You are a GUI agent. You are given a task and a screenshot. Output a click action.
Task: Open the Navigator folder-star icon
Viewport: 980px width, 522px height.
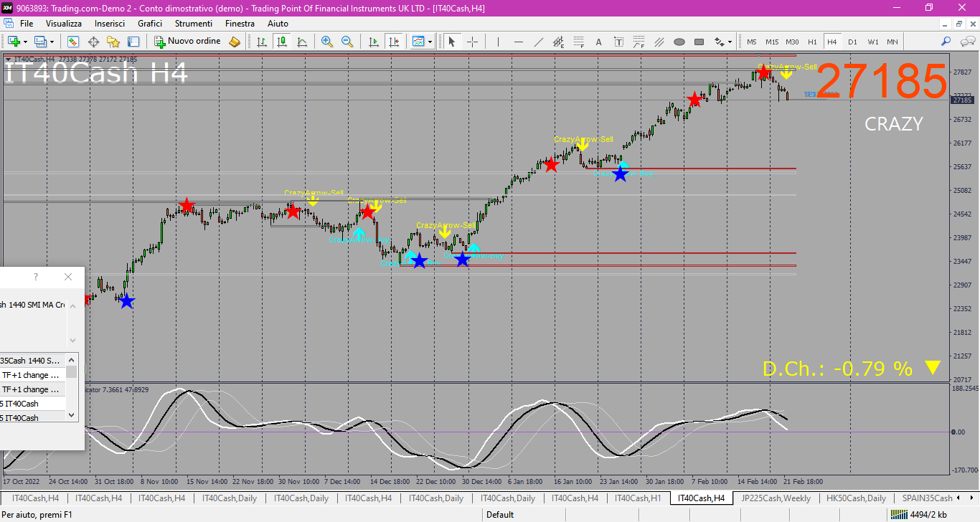pos(113,42)
